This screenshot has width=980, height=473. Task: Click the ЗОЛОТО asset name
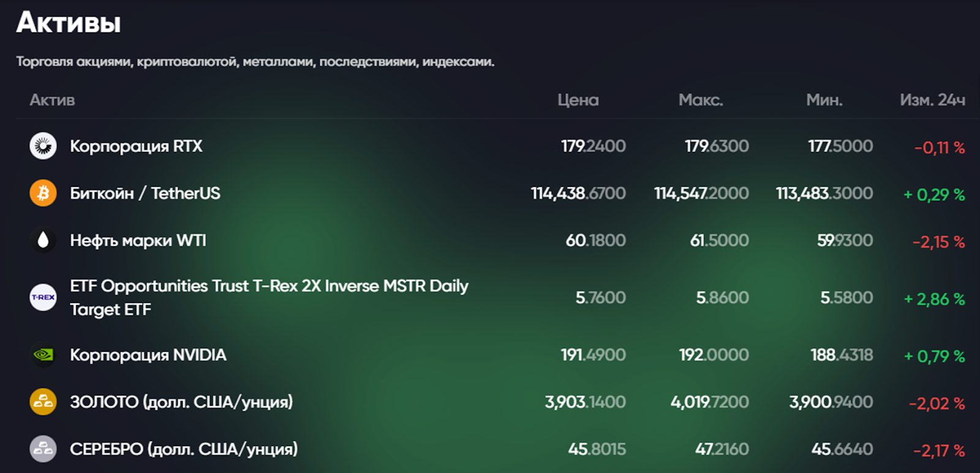[181, 402]
